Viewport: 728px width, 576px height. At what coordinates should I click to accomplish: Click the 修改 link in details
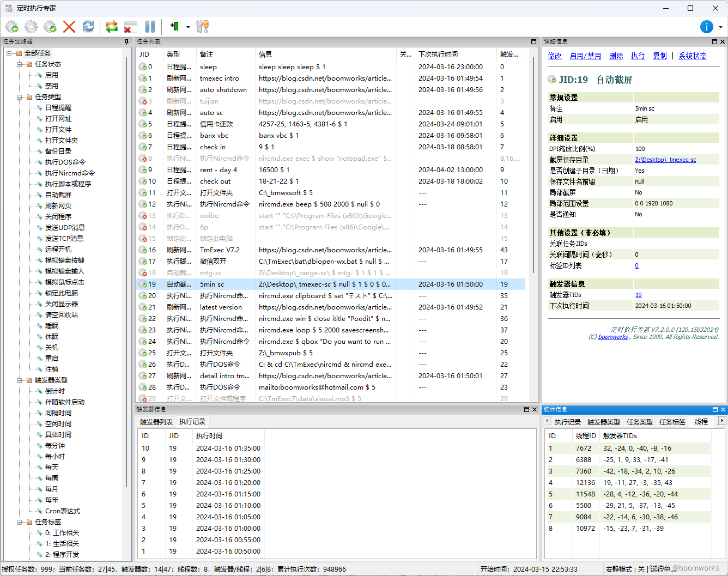tap(555, 56)
